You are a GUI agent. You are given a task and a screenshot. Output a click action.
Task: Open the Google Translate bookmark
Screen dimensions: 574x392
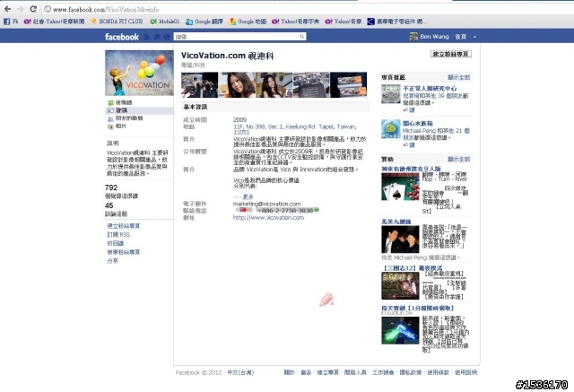pos(204,22)
